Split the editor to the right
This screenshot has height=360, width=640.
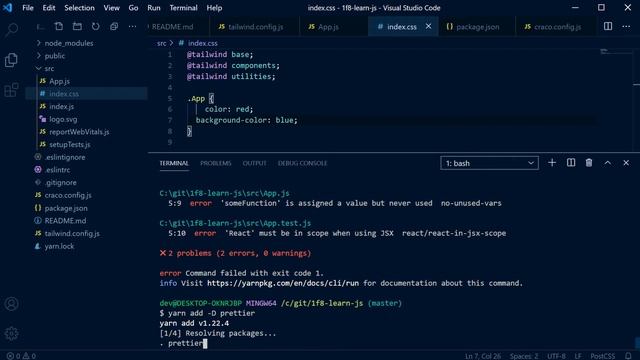tap(608, 27)
